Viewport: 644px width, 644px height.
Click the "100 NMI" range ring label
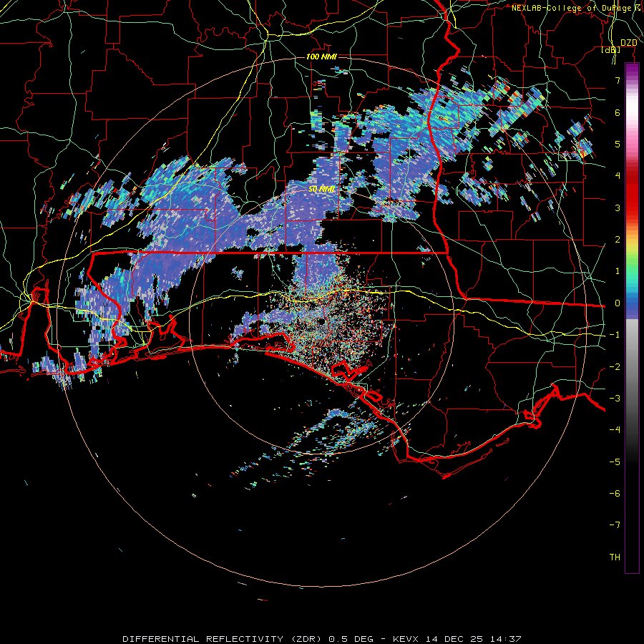click(x=321, y=57)
